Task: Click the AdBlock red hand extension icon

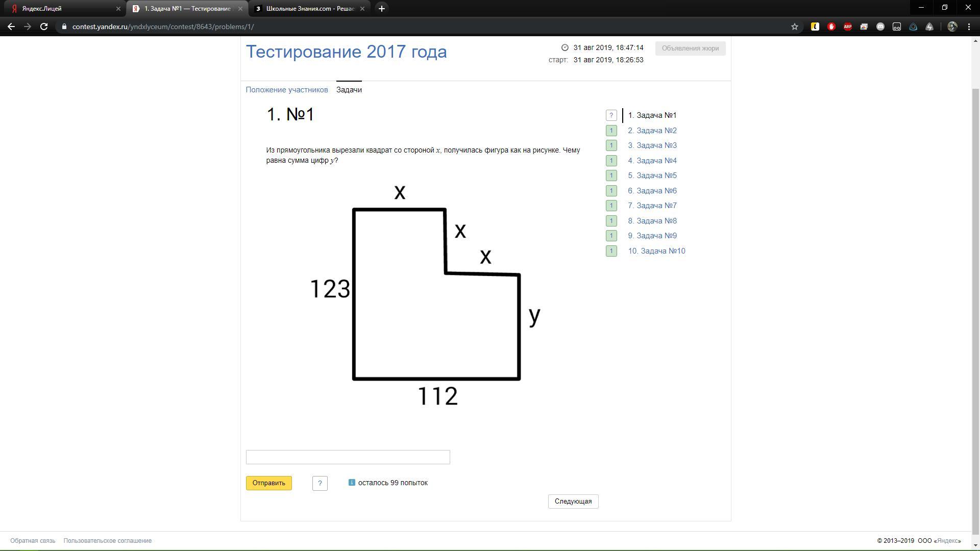Action: [831, 27]
